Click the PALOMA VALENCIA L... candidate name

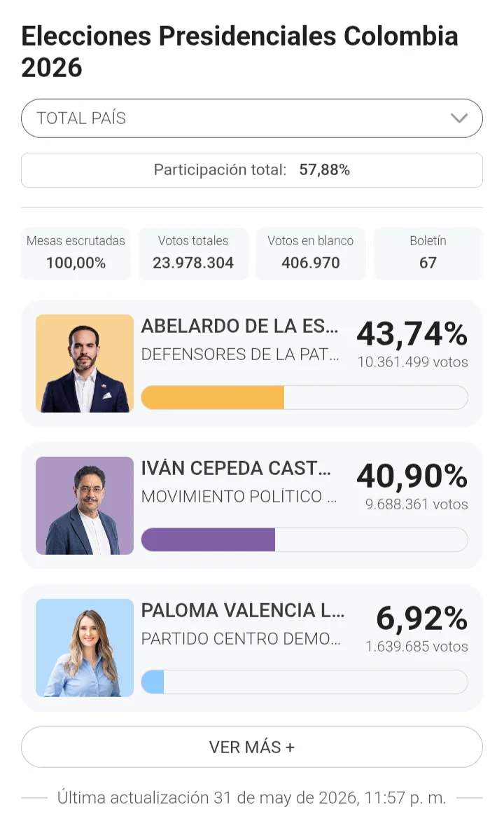(x=242, y=610)
